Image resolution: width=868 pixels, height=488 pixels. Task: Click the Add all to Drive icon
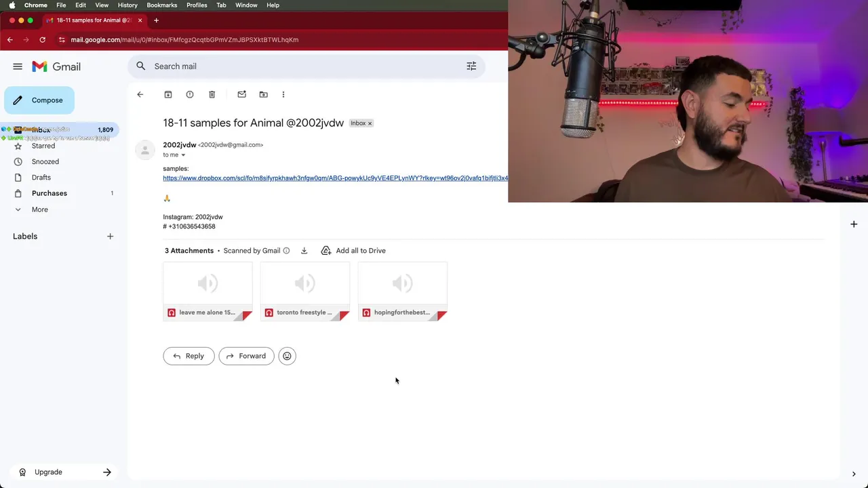(326, 251)
